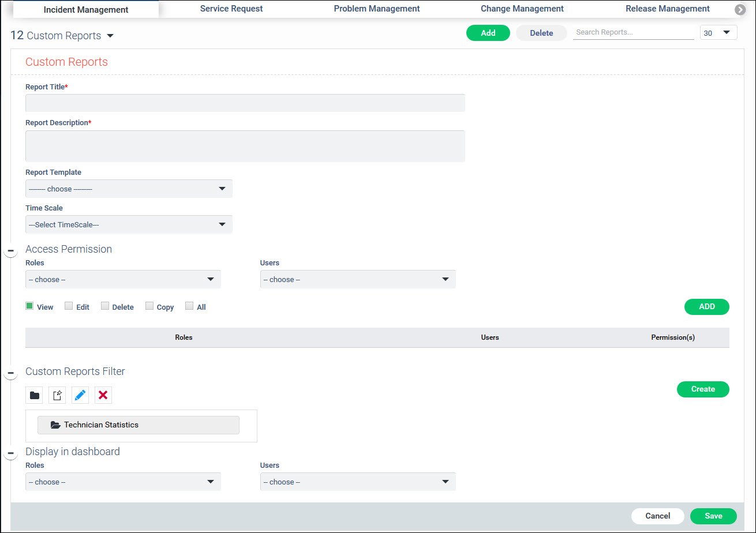This screenshot has height=533, width=756.
Task: Open the Change Management tab
Action: click(522, 8)
